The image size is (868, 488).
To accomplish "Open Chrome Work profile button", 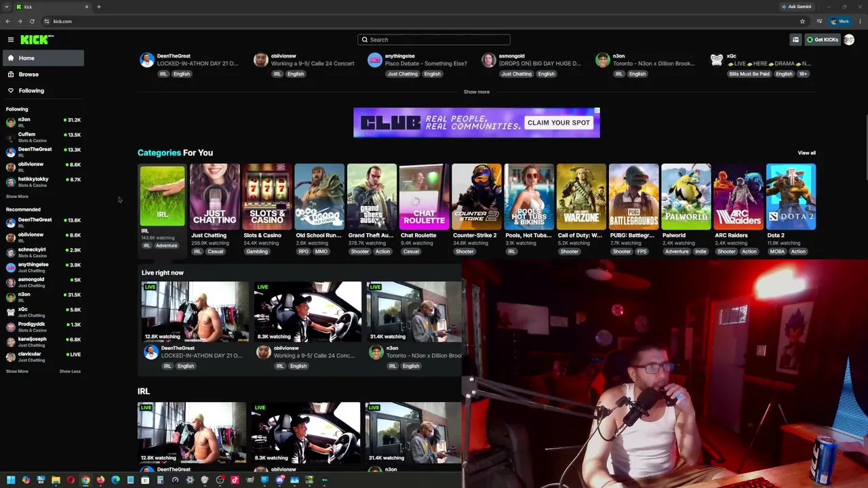I will coord(840,22).
